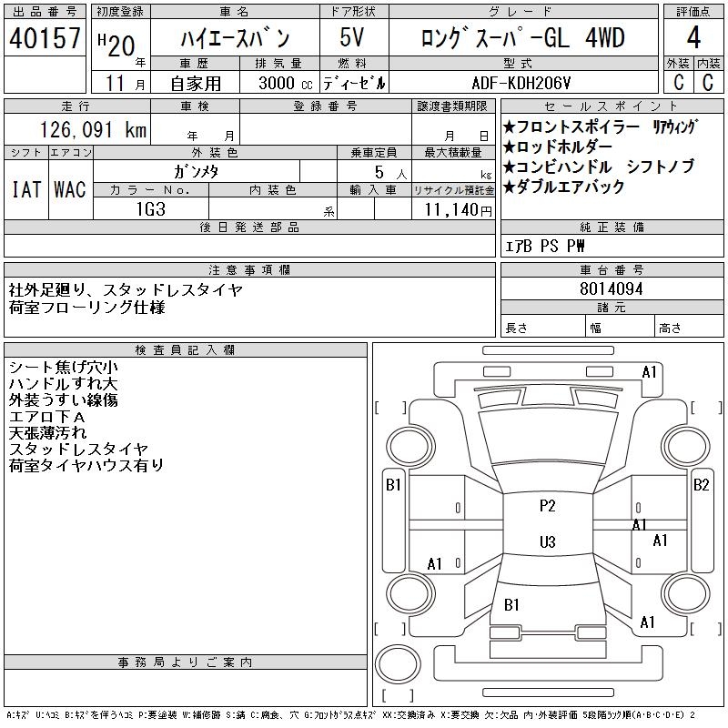This screenshot has width=728, height=728.
Task: Click the 幅 dimension field
Action: [x=620, y=328]
